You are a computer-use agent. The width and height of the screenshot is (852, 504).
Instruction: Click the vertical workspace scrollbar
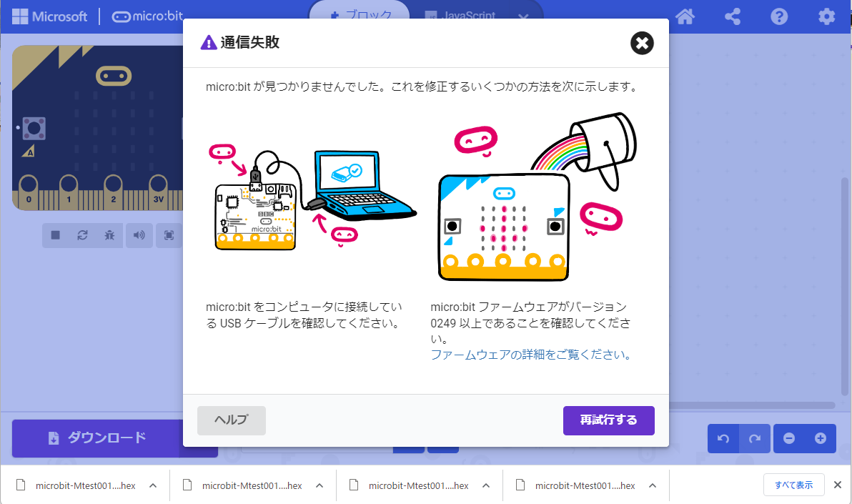(844, 287)
